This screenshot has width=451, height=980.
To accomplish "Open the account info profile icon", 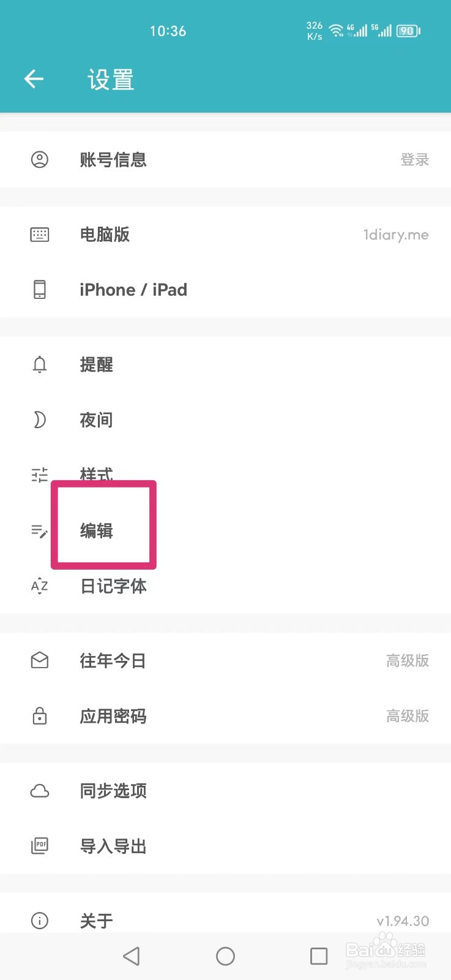I will (40, 160).
